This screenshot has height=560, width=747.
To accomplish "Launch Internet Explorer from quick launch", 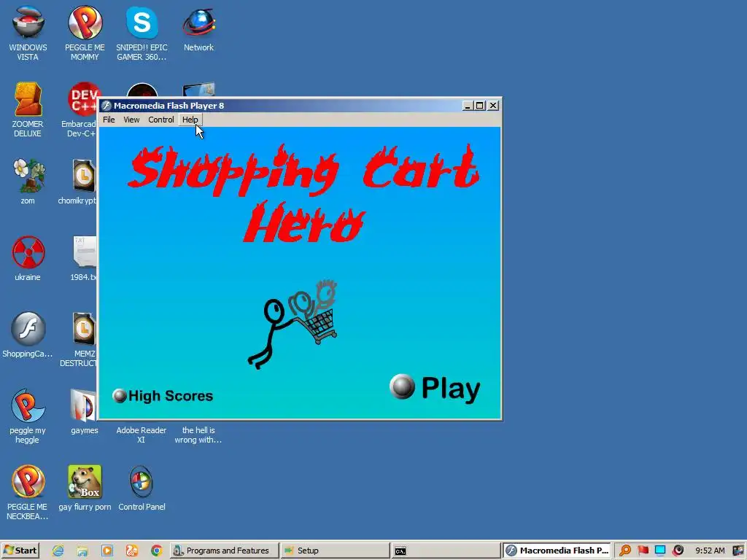I will (x=58, y=551).
